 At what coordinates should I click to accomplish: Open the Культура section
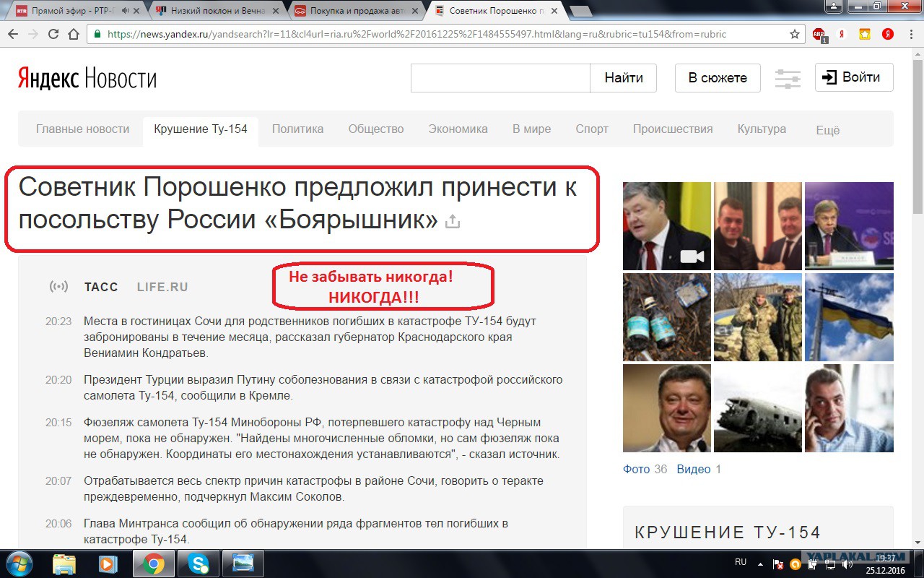pos(762,129)
